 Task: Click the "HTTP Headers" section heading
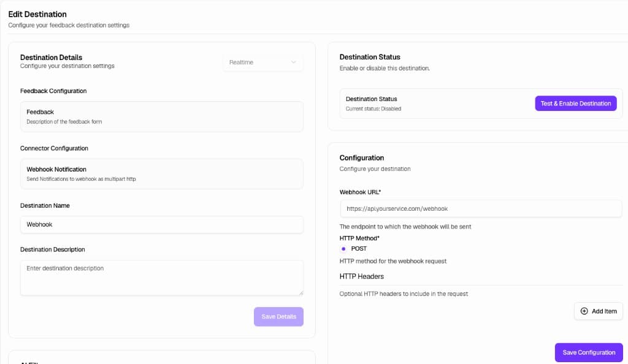(x=361, y=276)
